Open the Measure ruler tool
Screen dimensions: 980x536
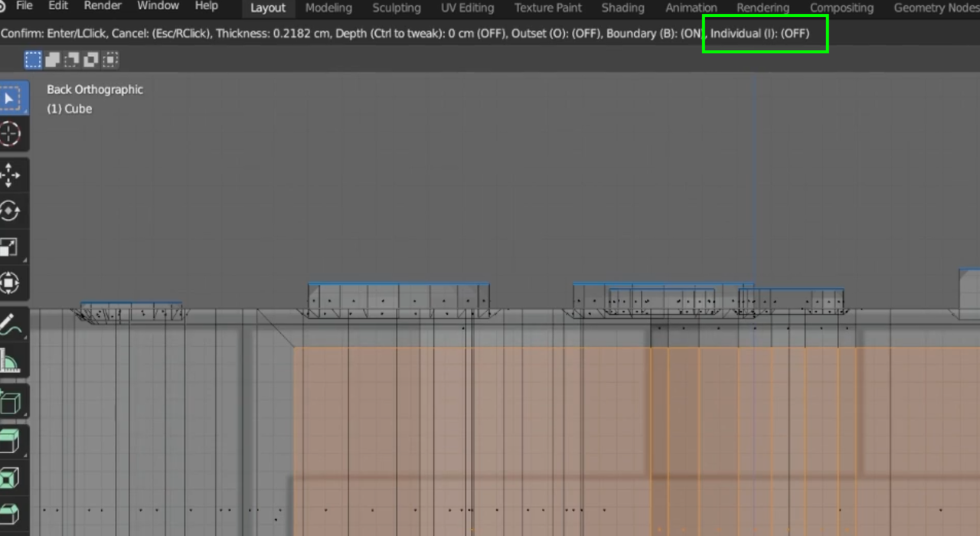pos(11,361)
